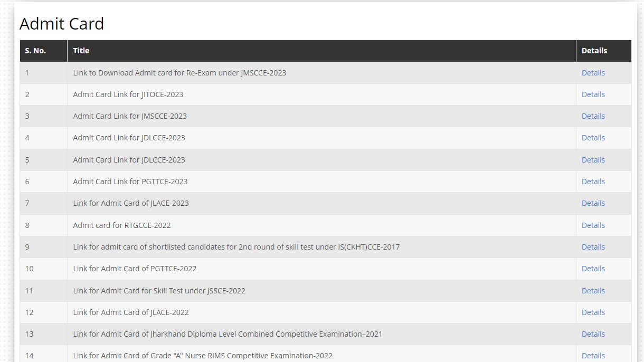View Details for PGTTCE-2023 admit card
This screenshot has height=362, width=644.
point(593,182)
